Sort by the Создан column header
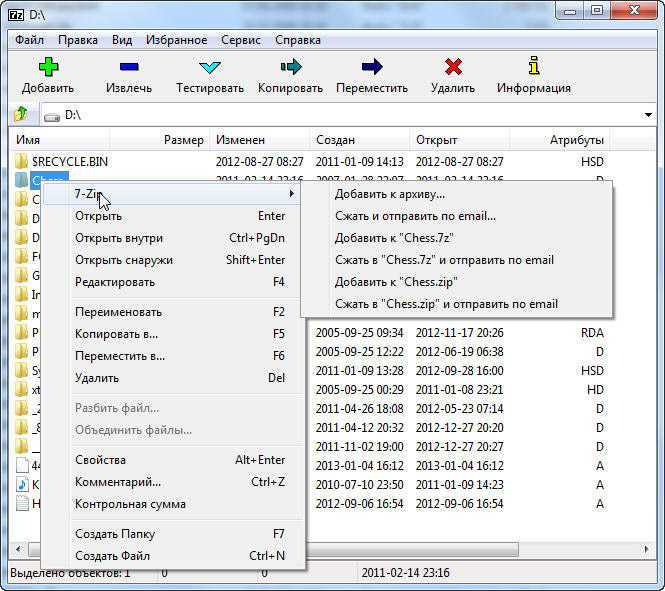The width and height of the screenshot is (665, 591). coord(360,140)
